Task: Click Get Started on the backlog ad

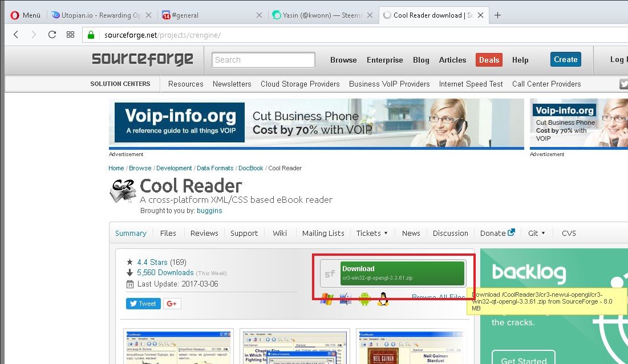Action: [524, 358]
